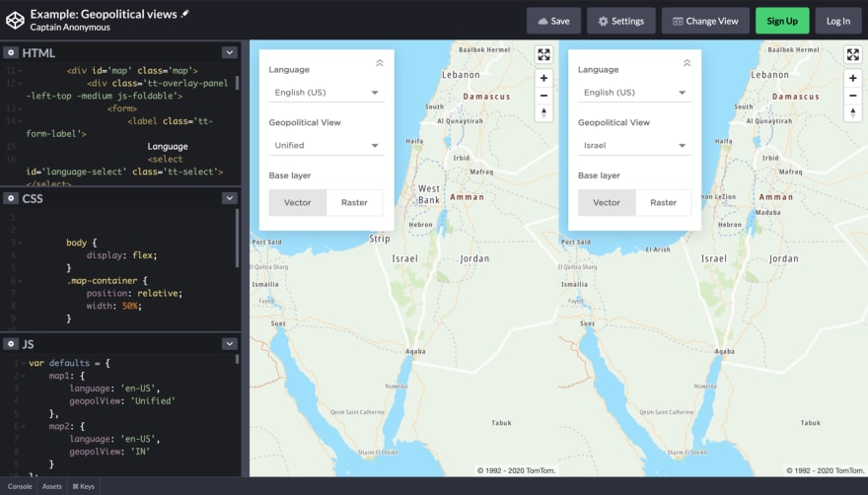The image size is (868, 495).
Task: Zoom in on right map
Action: pyautogui.click(x=852, y=78)
